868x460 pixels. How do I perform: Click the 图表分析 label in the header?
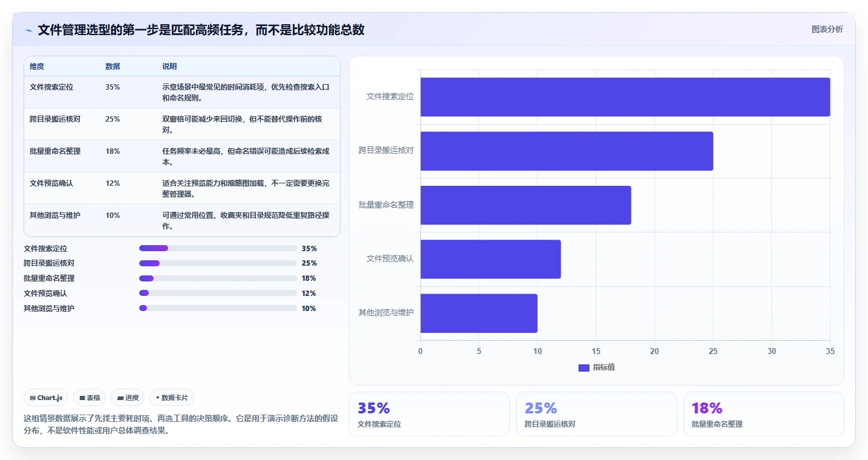coord(827,29)
